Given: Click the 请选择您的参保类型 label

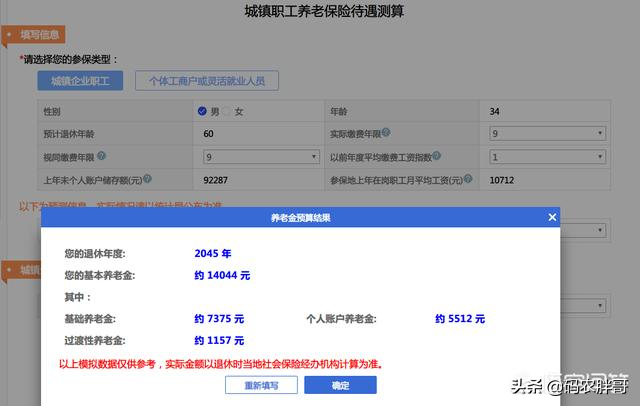Looking at the screenshot, I should point(69,60).
